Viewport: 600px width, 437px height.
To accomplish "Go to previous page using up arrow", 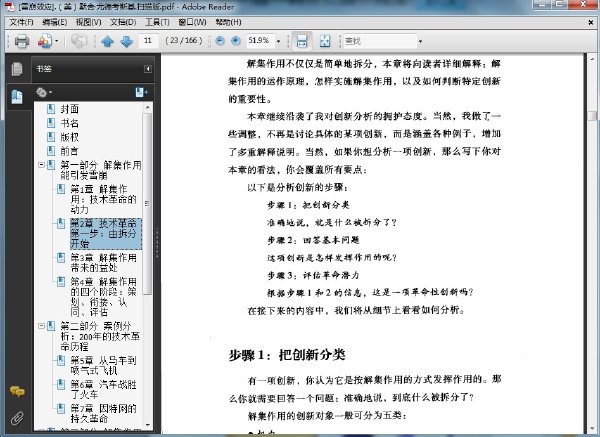I will point(108,41).
